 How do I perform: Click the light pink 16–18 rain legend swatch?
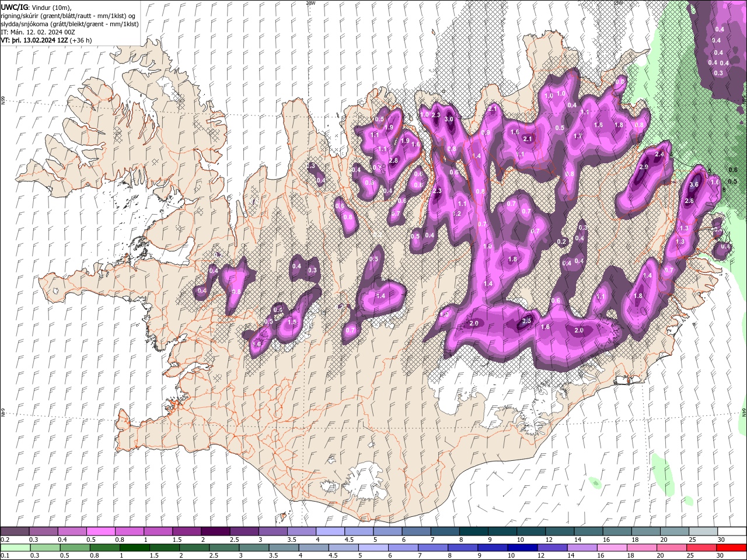[x=612, y=548]
